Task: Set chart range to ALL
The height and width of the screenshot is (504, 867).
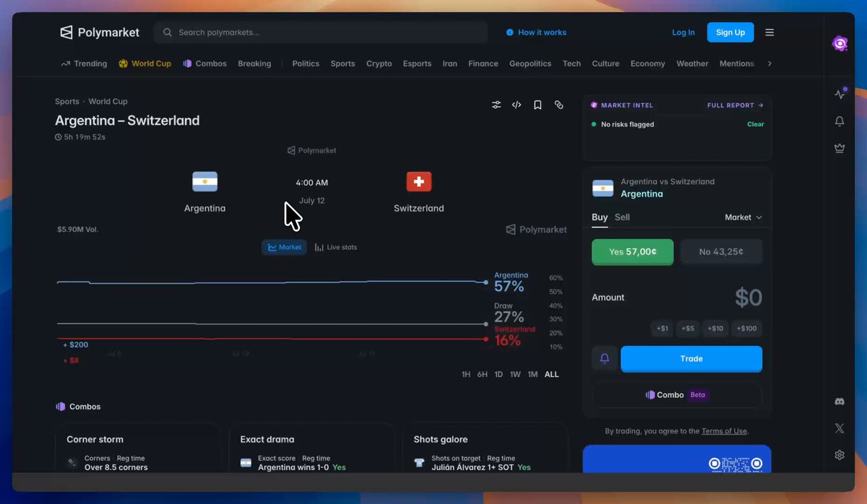Action: tap(552, 374)
